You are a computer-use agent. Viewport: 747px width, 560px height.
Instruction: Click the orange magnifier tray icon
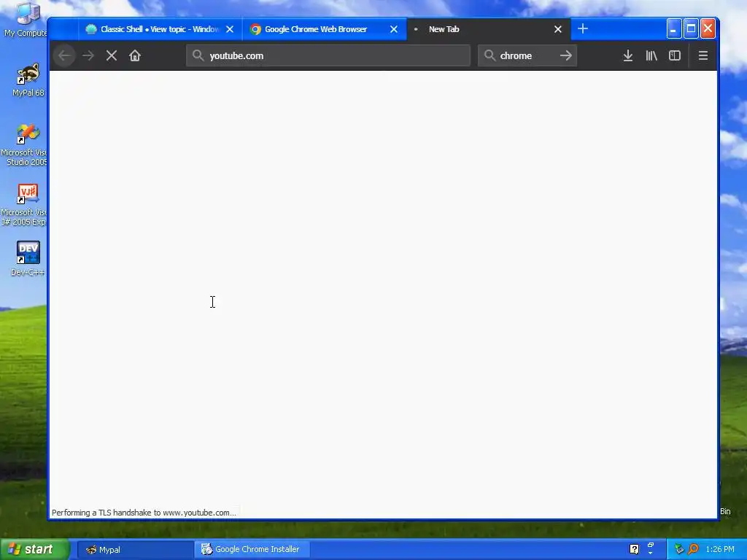[x=693, y=549]
